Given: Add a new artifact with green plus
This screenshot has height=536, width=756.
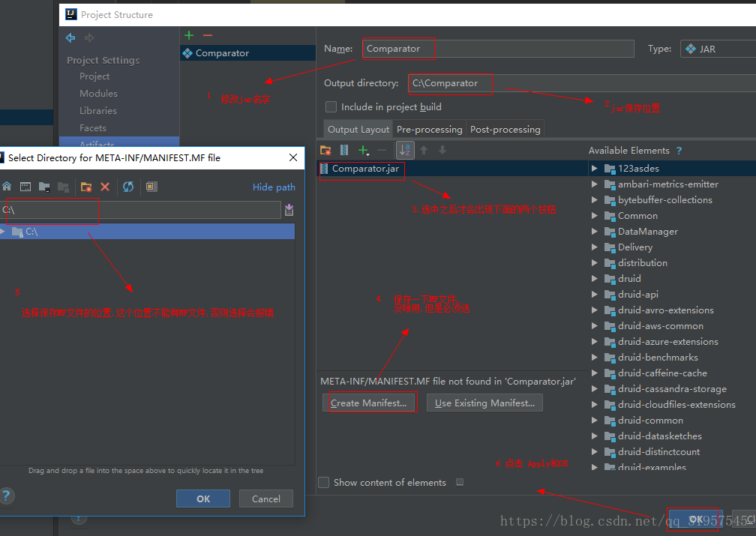Looking at the screenshot, I should [x=189, y=35].
